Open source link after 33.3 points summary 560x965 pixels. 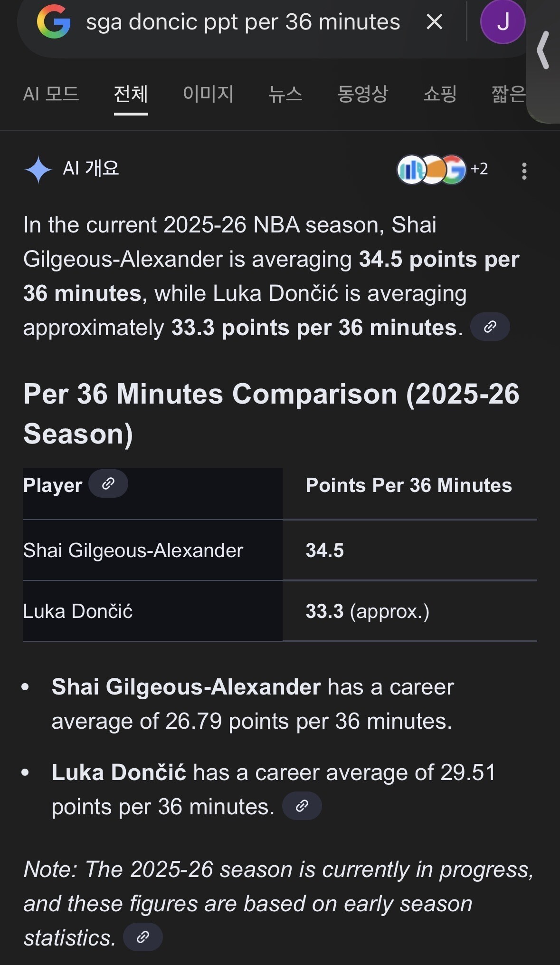click(x=490, y=327)
